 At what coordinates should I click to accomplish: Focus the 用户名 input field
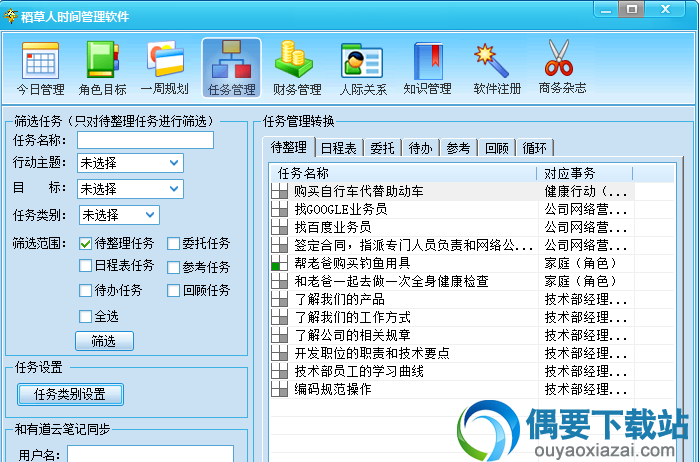(x=150, y=454)
